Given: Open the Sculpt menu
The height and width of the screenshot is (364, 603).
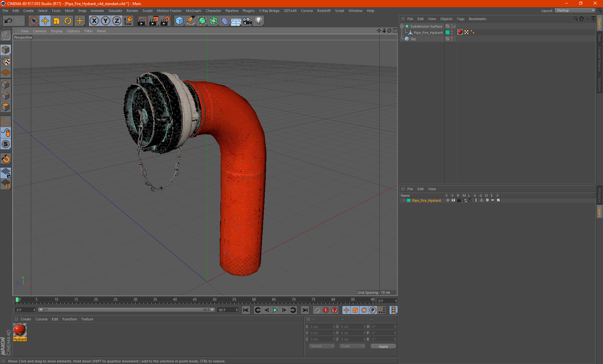Looking at the screenshot, I should [148, 11].
